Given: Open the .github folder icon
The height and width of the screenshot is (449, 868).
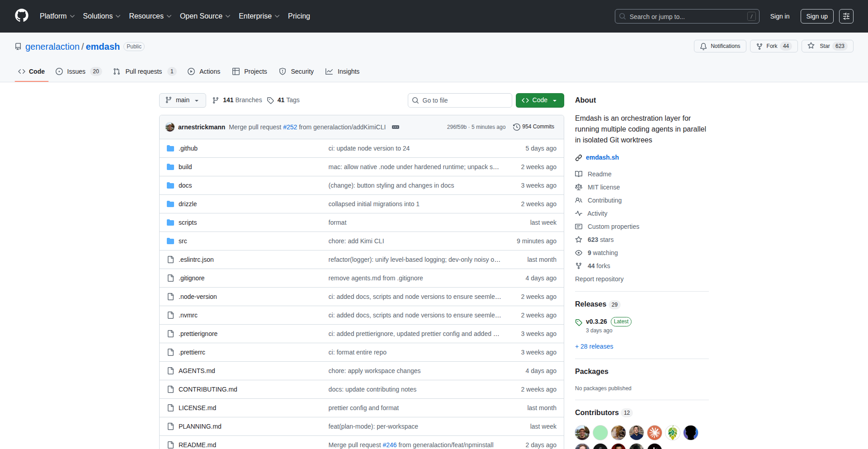Looking at the screenshot, I should [171, 148].
